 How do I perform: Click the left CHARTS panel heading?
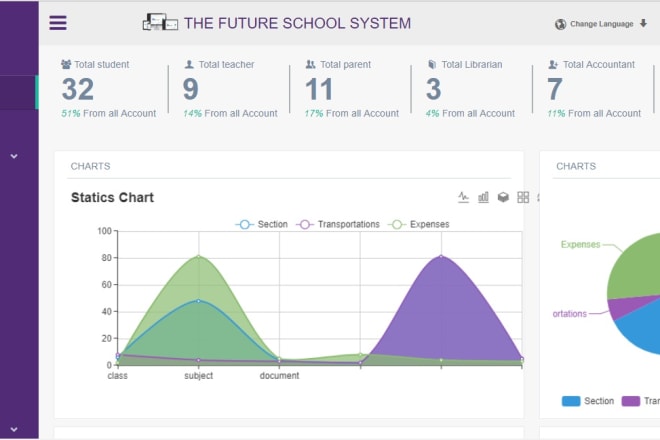point(90,166)
